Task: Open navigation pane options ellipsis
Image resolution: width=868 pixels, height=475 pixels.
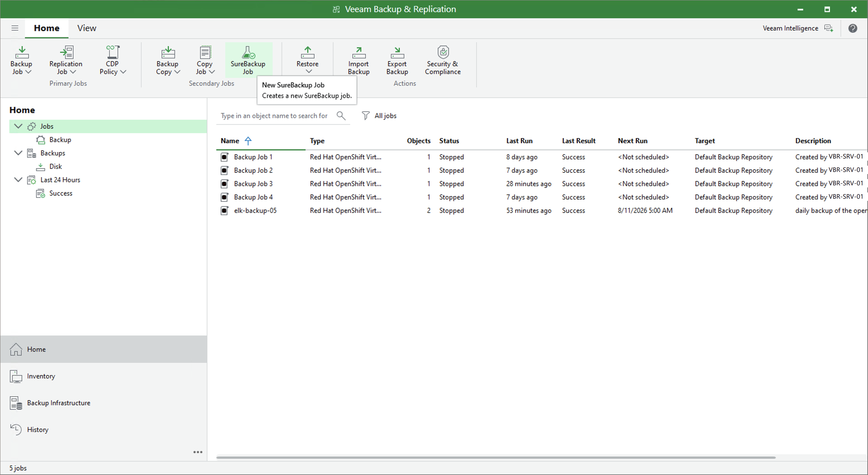Action: 198,452
